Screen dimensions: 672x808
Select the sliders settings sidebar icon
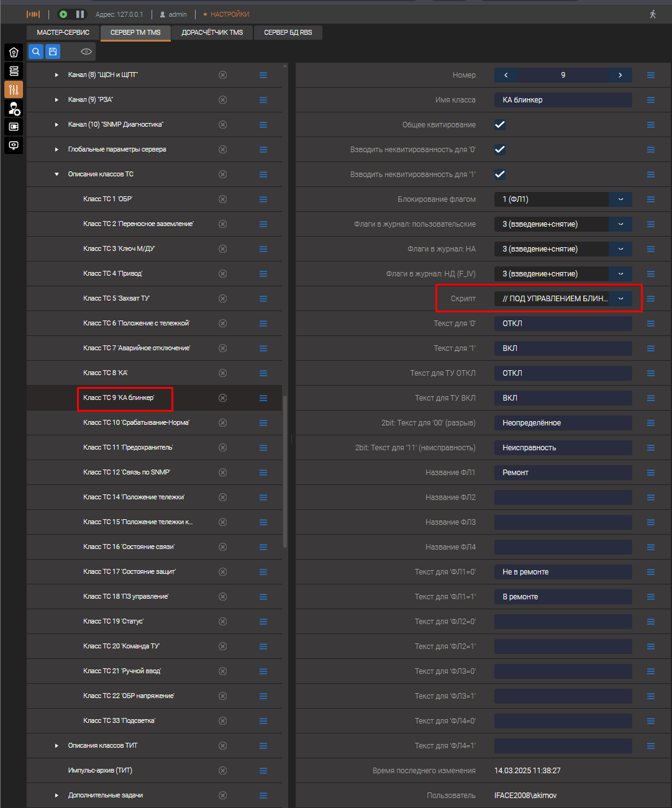(14, 89)
